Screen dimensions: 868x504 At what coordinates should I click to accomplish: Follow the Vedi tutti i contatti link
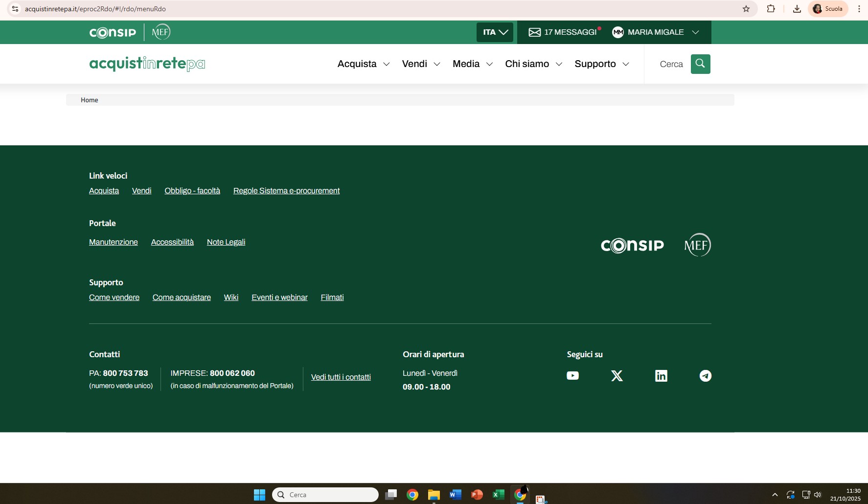[x=341, y=377]
